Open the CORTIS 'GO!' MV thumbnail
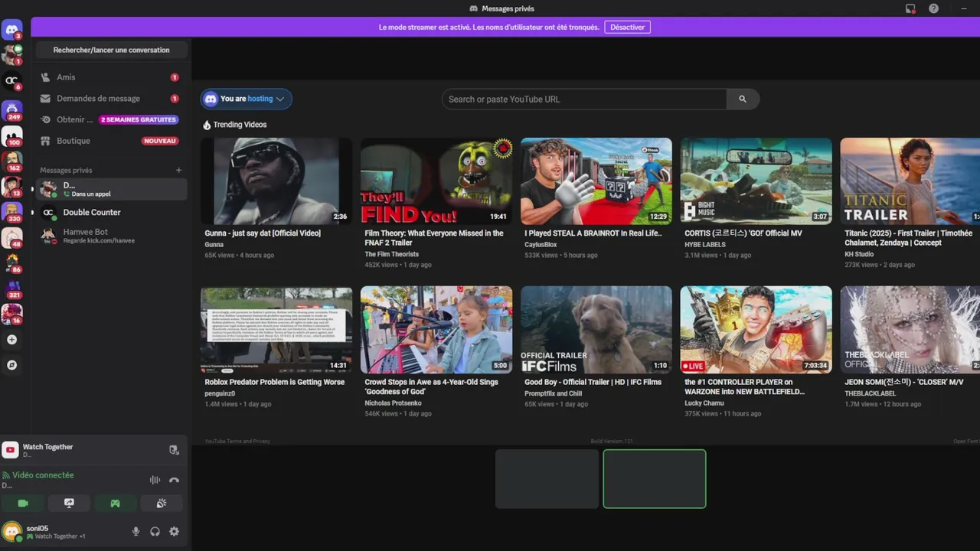The width and height of the screenshot is (980, 551). (x=756, y=181)
